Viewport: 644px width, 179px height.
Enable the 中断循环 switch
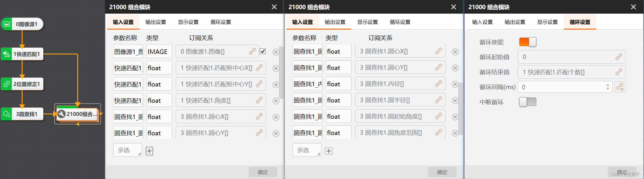528,102
